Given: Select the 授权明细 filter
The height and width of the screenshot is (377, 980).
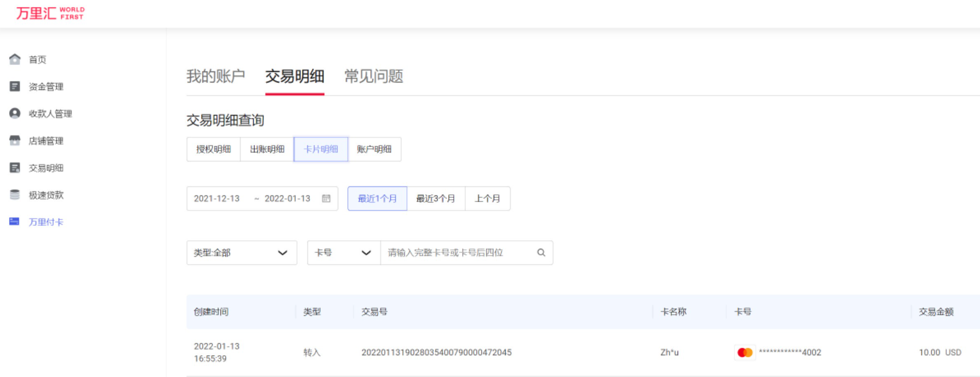Looking at the screenshot, I should tap(214, 149).
